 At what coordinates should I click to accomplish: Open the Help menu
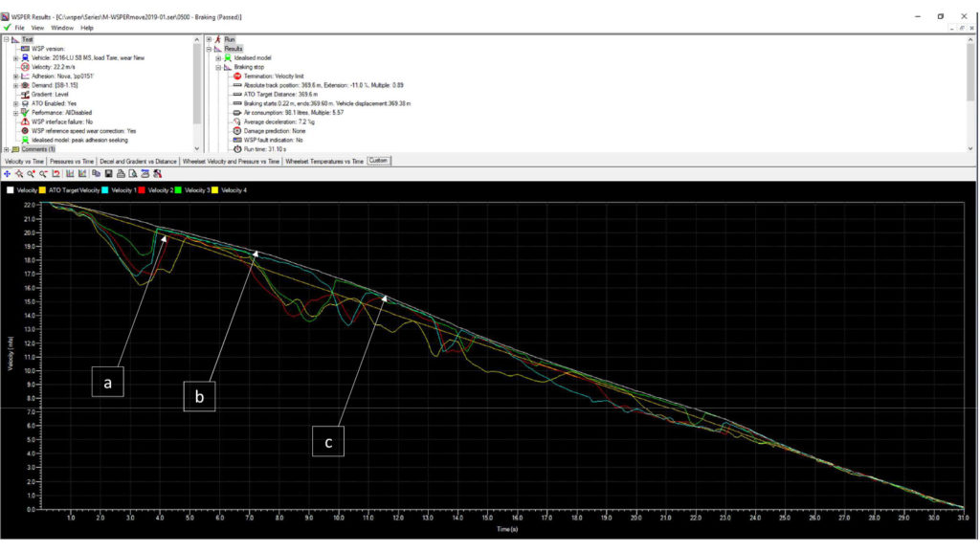click(87, 28)
